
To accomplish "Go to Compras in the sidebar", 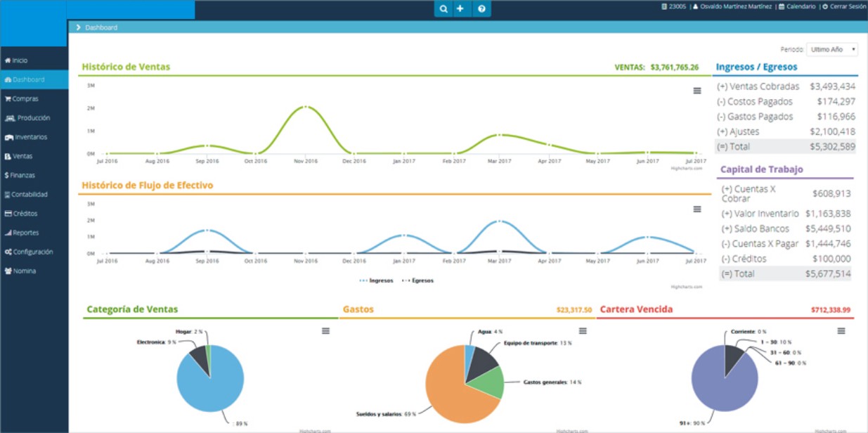I will coord(25,99).
